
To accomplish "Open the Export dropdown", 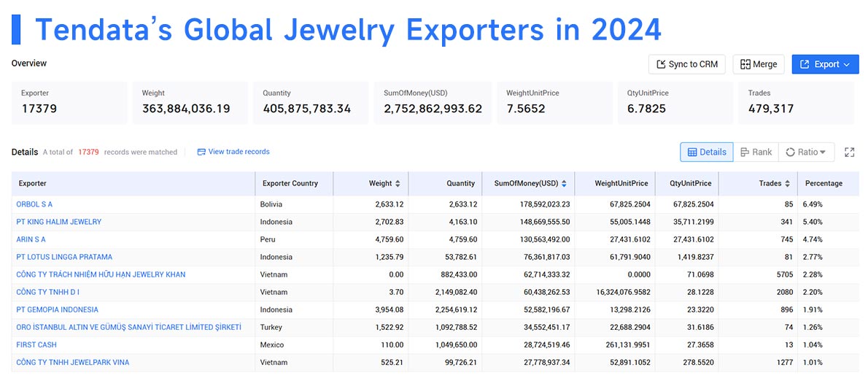I will click(x=826, y=64).
